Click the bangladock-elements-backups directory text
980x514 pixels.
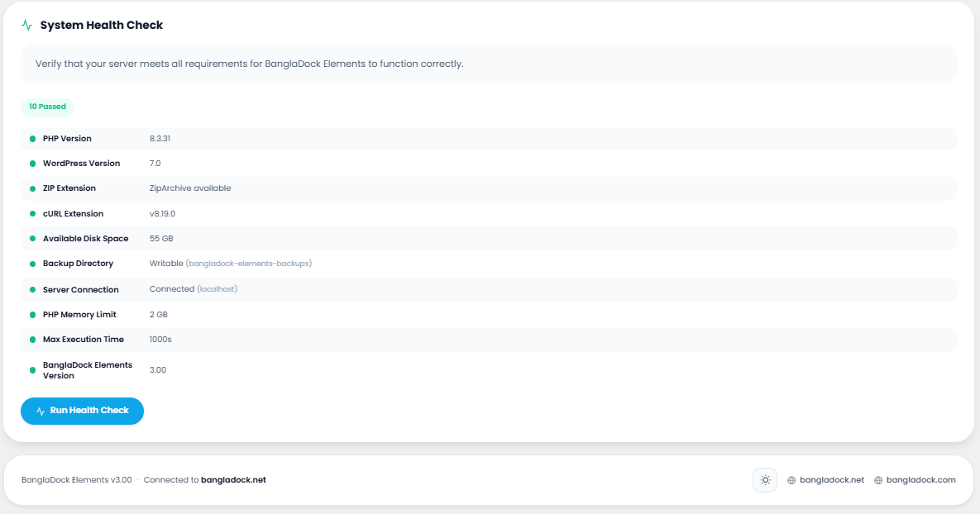(x=249, y=264)
